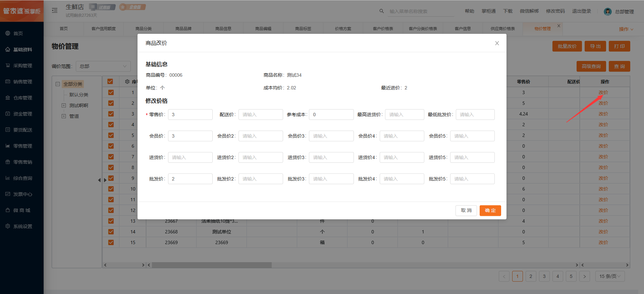Uncheck the checkbox for row 1

(111, 92)
